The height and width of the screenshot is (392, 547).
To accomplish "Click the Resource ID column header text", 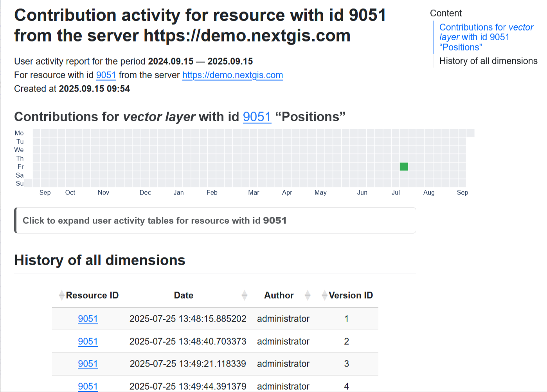I will pos(92,295).
